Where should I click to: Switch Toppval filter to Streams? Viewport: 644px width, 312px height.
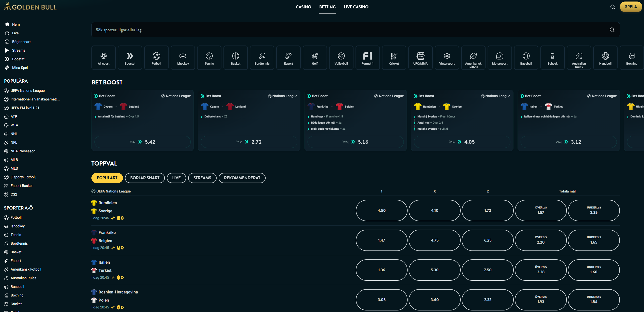202,178
